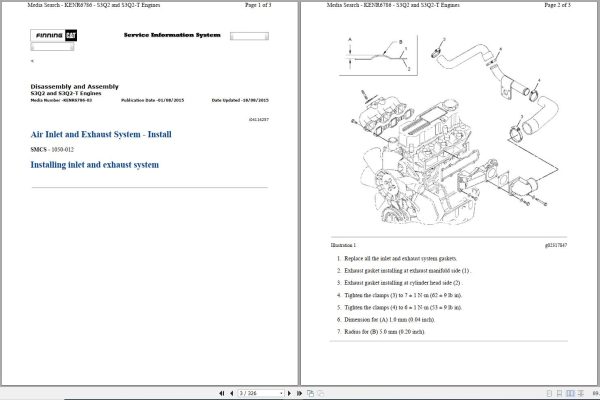Viewport: 600px width, 400px height.
Task: Click step 2 exhaust manifold side text
Action: tap(407, 271)
